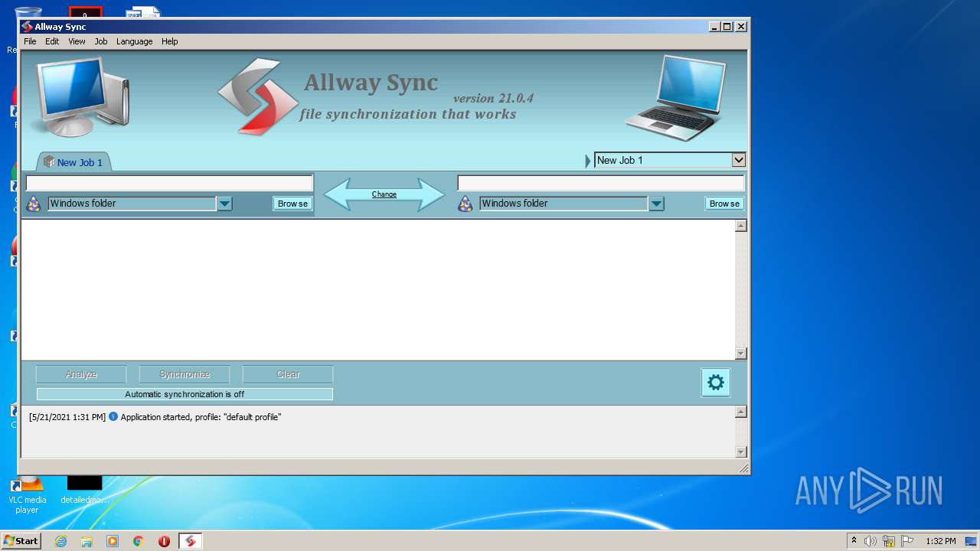The image size is (980, 551).
Task: Open the New Job 1 job selector
Action: pyautogui.click(x=670, y=160)
